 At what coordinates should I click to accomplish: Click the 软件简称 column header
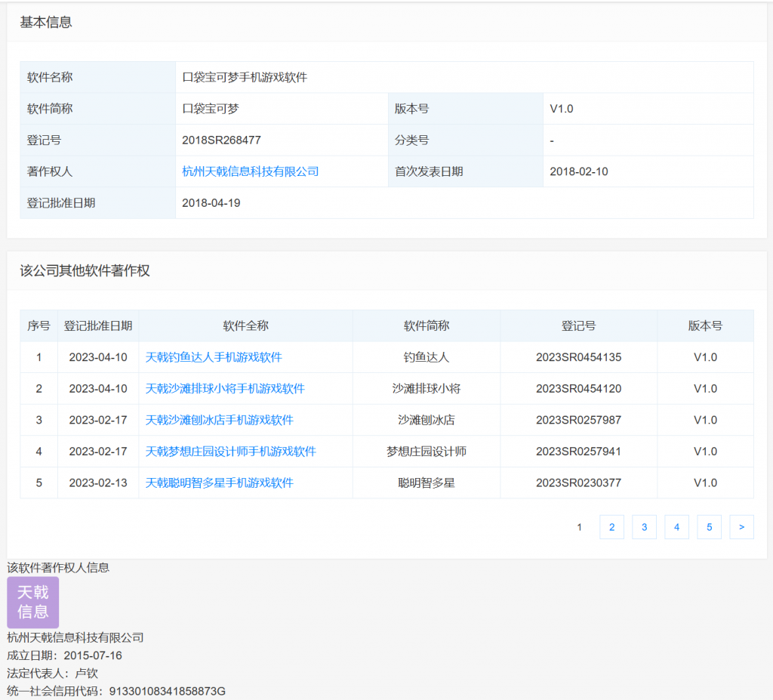pos(427,326)
